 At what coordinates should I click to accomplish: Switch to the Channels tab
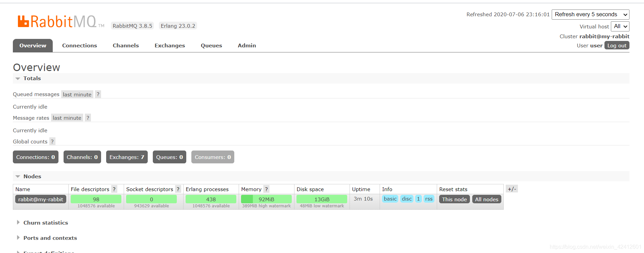(x=126, y=46)
